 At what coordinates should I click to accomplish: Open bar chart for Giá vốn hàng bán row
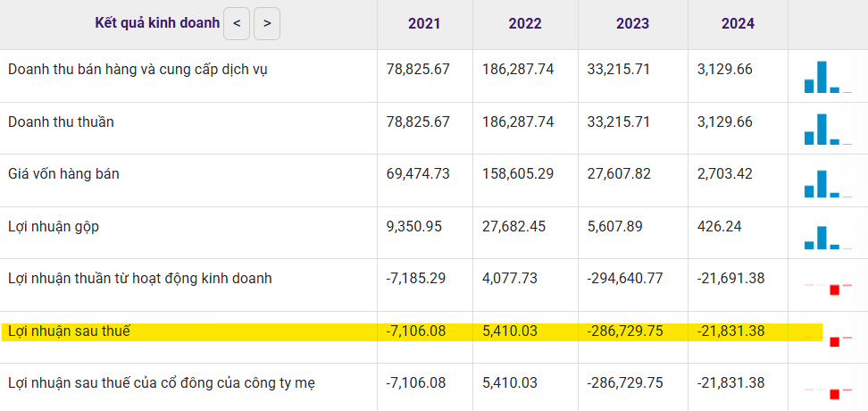(828, 183)
